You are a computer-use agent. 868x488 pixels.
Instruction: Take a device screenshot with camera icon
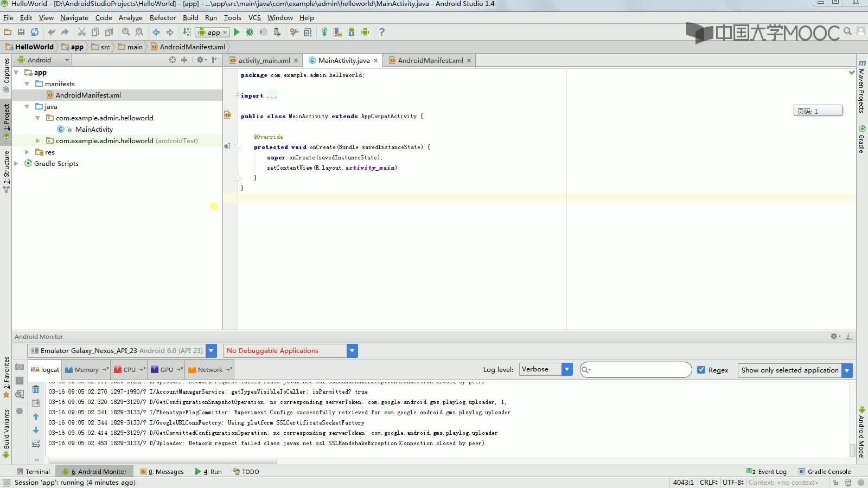[20, 367]
